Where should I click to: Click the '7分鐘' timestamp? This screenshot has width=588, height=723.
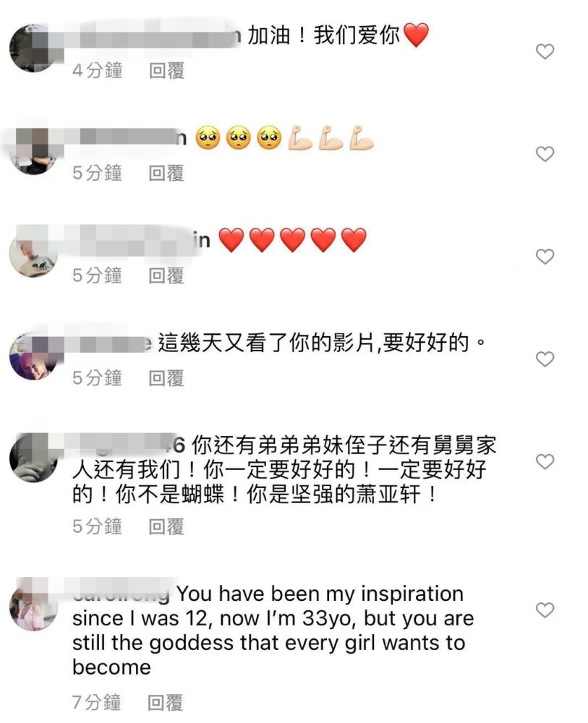click(97, 703)
